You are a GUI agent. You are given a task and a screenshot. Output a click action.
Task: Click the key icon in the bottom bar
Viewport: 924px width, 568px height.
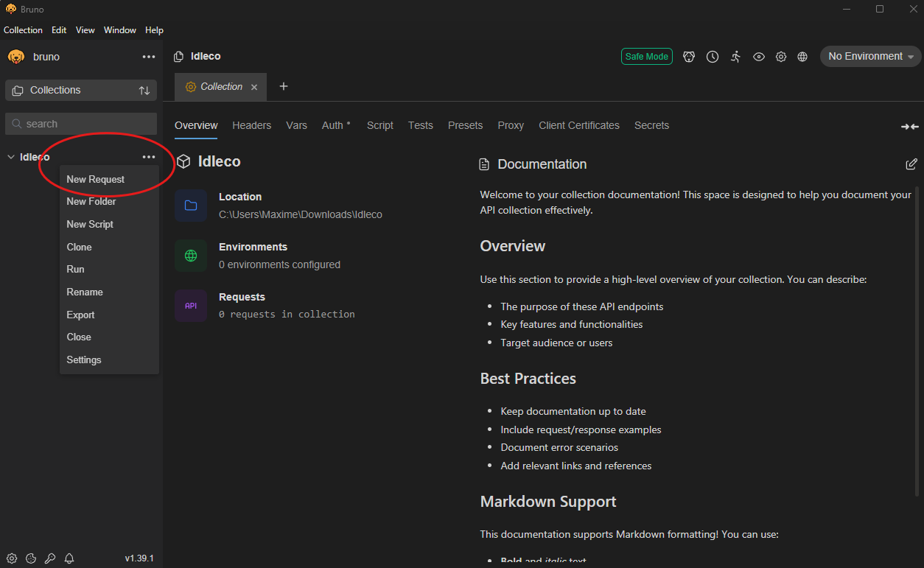point(50,558)
